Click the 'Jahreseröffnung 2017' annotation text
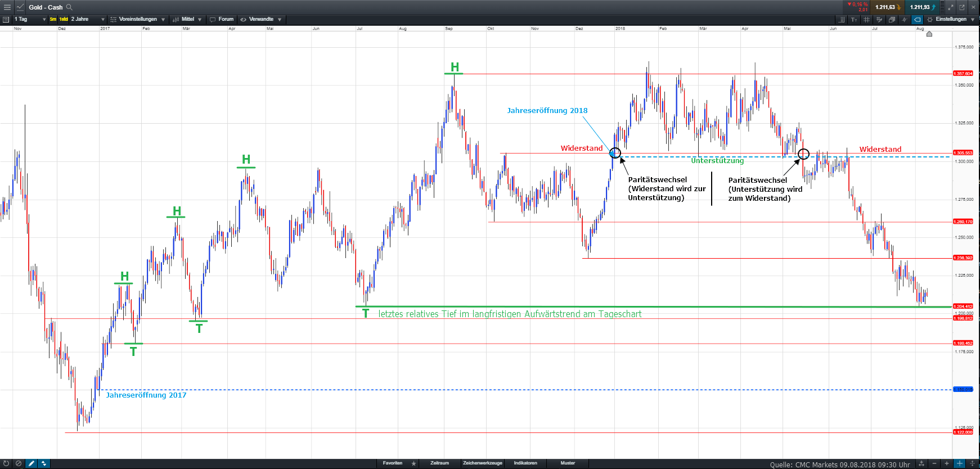Screen dimensions: 980x469 coord(146,395)
